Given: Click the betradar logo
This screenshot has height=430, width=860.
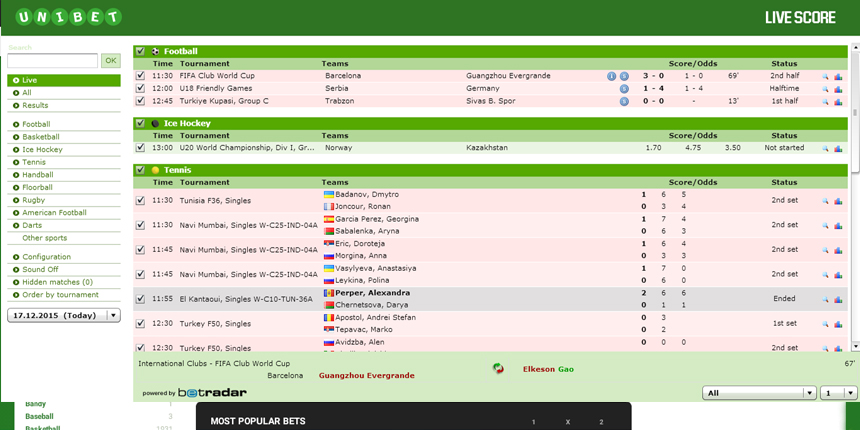Looking at the screenshot, I should (212, 393).
